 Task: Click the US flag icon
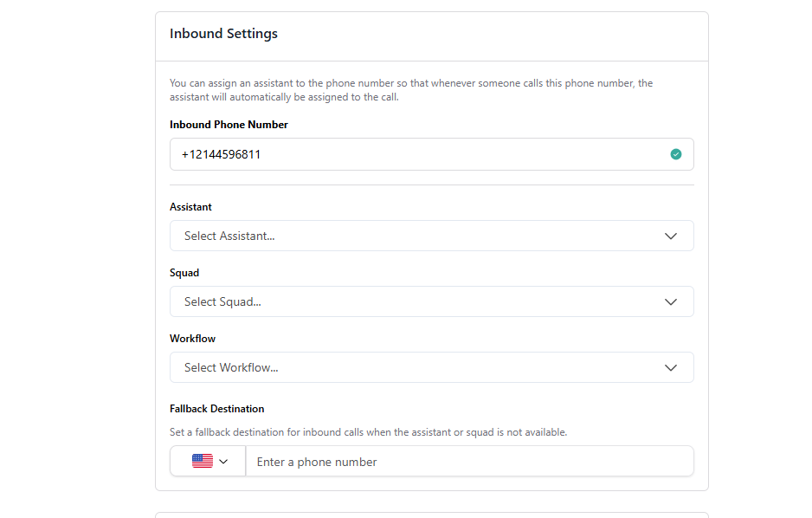point(201,460)
